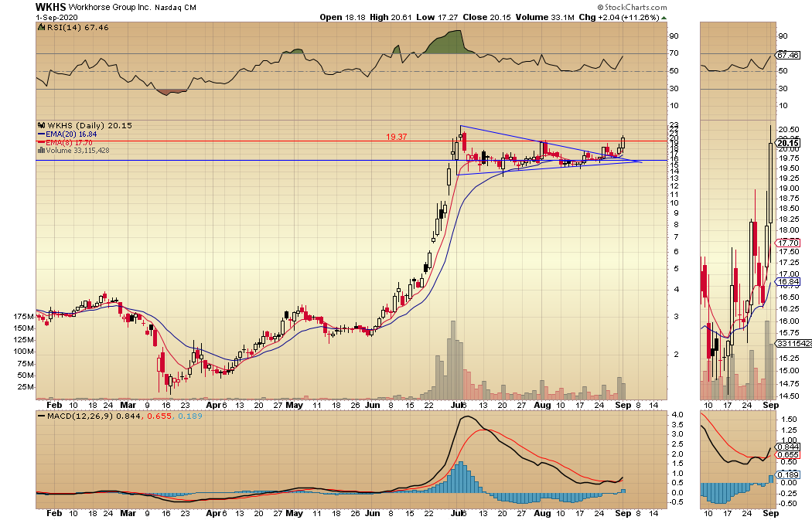812x520 pixels.
Task: Click the Open 18.18 value
Action: point(343,17)
